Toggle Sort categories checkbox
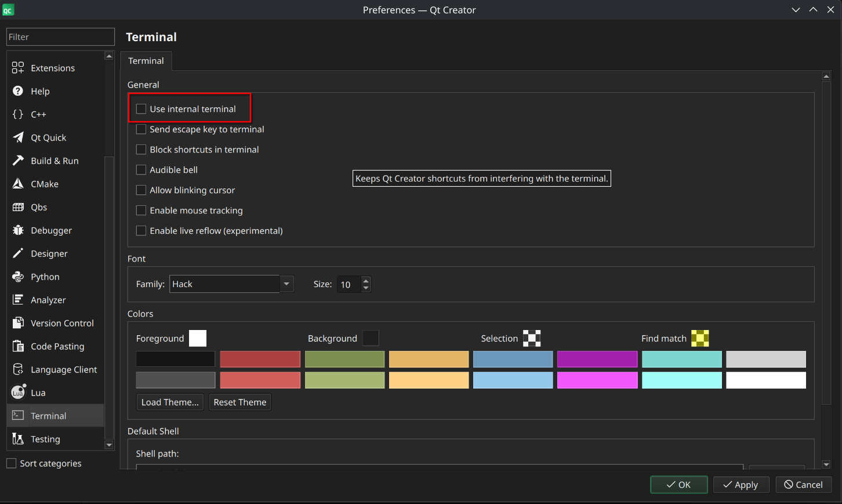This screenshot has width=842, height=504. click(x=11, y=463)
